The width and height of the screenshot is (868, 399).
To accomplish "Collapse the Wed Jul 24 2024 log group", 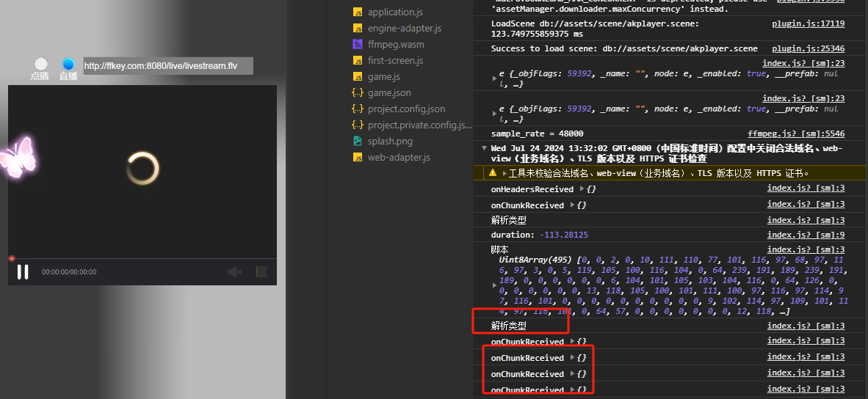I will coord(485,148).
